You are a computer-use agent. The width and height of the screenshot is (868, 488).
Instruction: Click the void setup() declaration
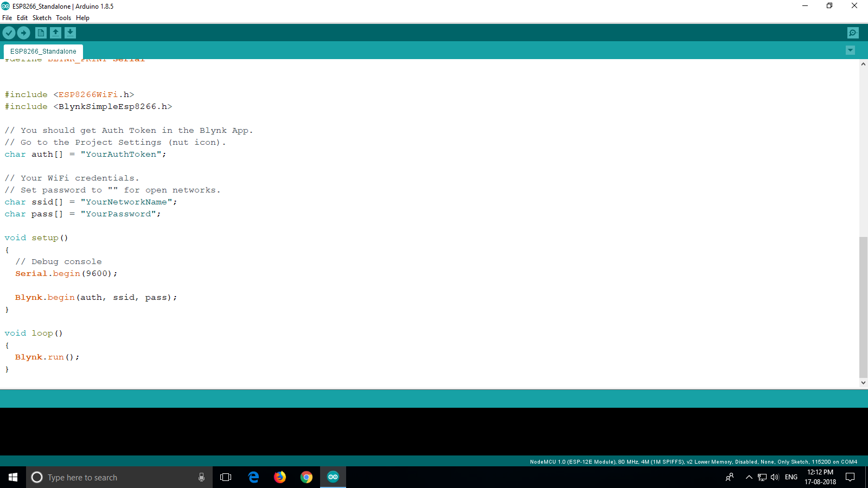pyautogui.click(x=36, y=238)
